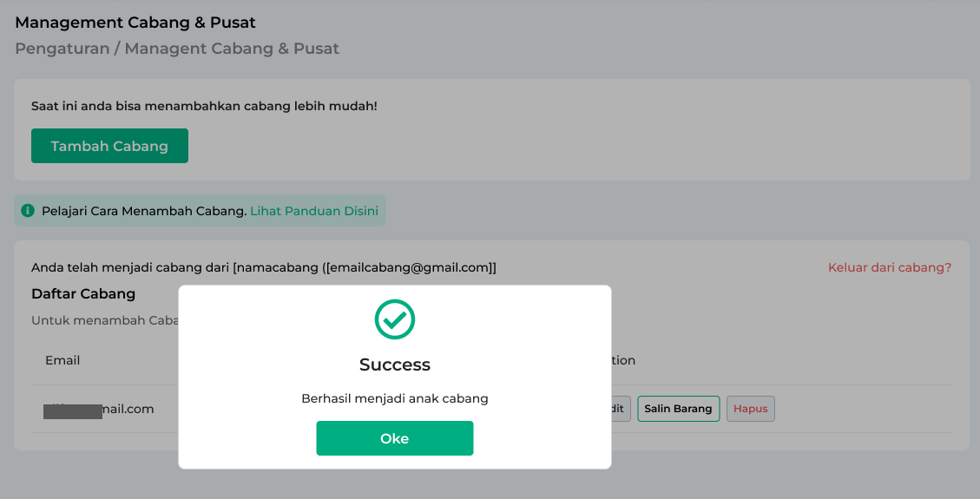Click the partially hidden Action column header
980x499 pixels.
(x=623, y=360)
